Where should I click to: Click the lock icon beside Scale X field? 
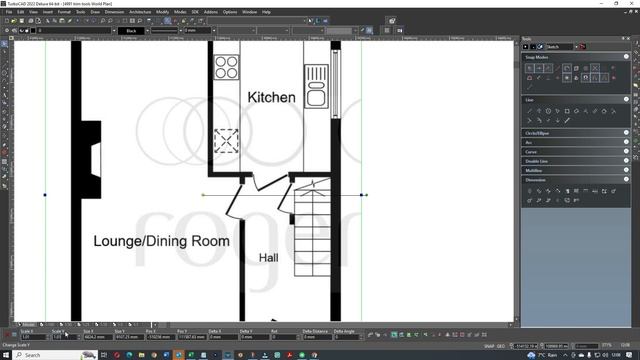pos(14,335)
